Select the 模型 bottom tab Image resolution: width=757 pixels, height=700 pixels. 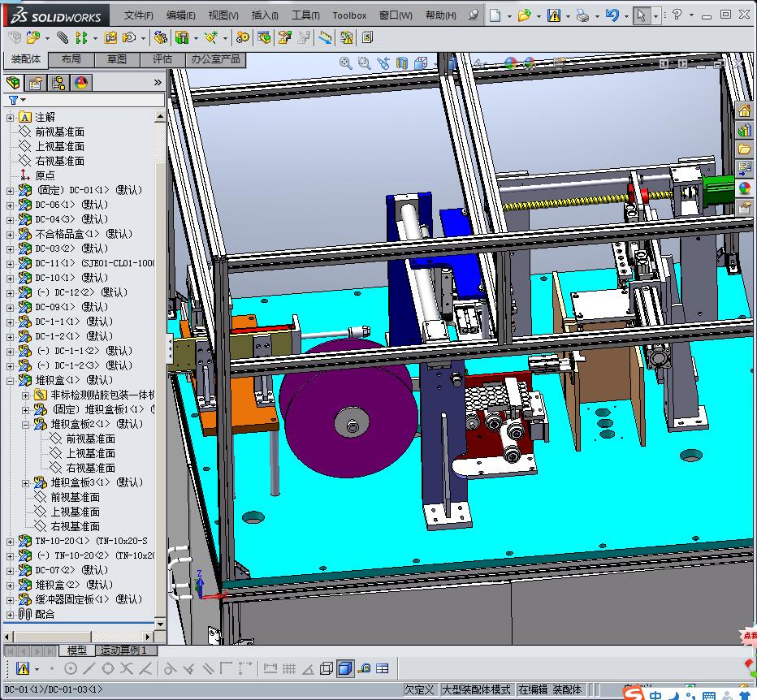[77, 650]
